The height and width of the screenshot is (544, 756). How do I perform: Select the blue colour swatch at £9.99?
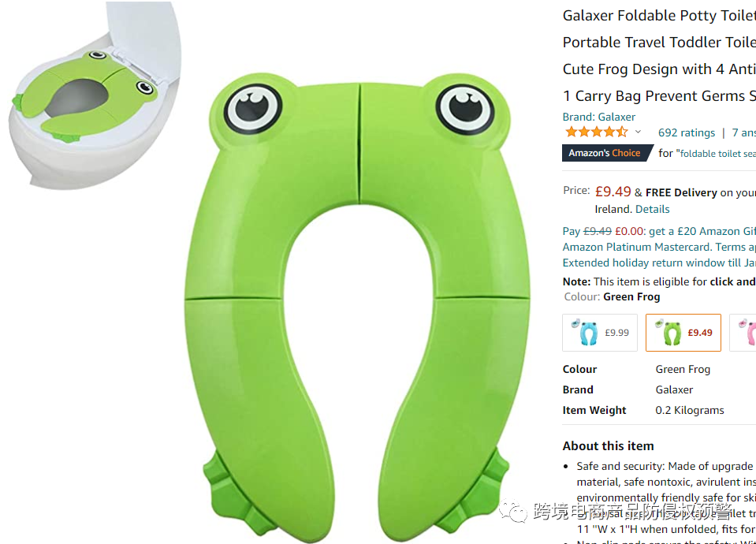tap(600, 333)
